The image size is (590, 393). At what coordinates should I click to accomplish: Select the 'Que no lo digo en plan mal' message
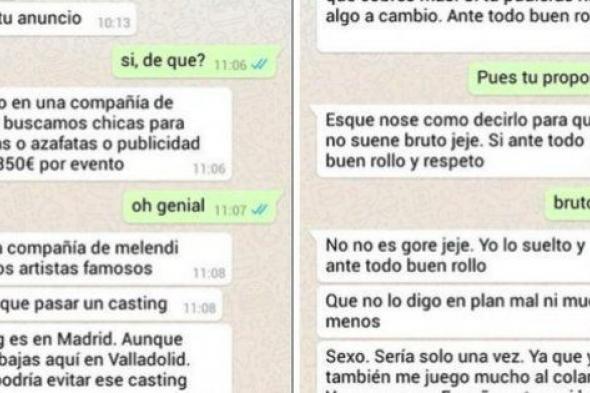[453, 312]
